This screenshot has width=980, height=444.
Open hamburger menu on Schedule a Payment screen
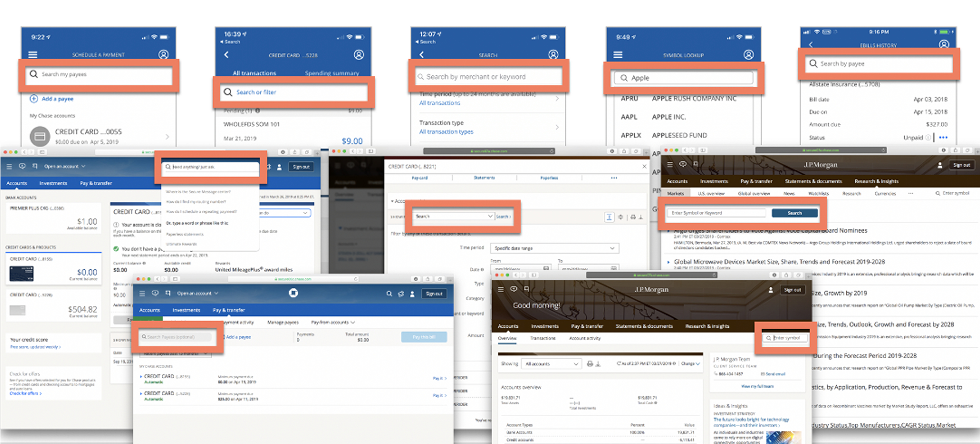click(33, 55)
